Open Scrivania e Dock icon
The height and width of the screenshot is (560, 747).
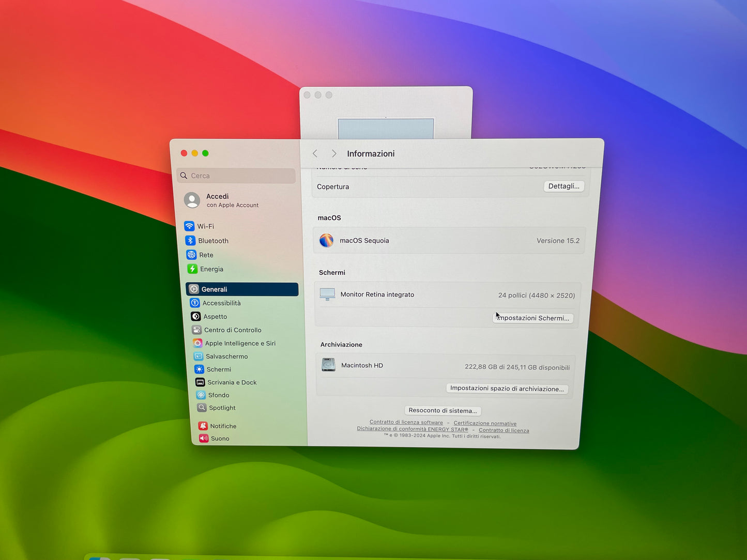[200, 382]
